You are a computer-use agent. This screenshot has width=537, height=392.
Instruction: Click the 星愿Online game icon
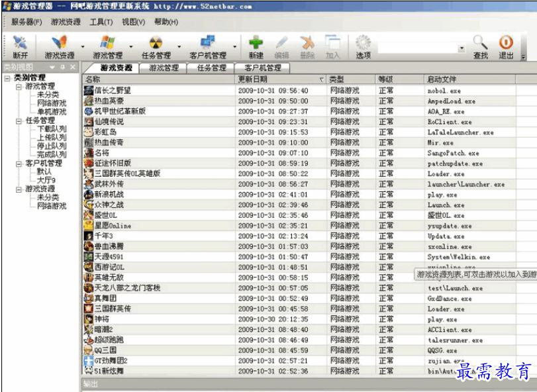coord(89,225)
